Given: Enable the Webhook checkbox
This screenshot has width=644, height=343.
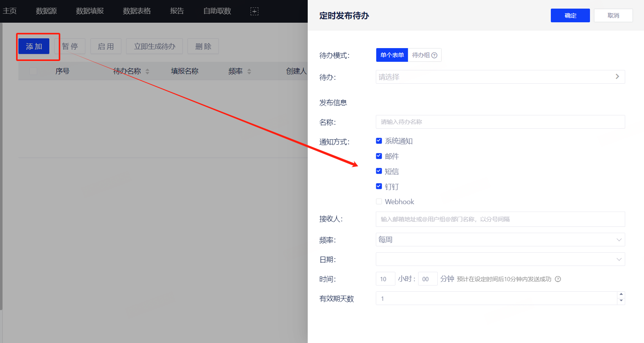Looking at the screenshot, I should coord(379,201).
